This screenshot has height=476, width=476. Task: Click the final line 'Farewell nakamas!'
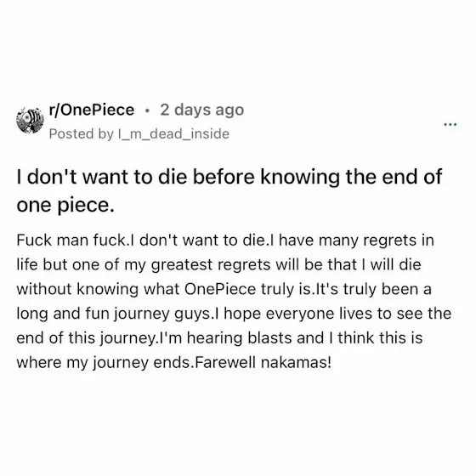[x=263, y=362]
